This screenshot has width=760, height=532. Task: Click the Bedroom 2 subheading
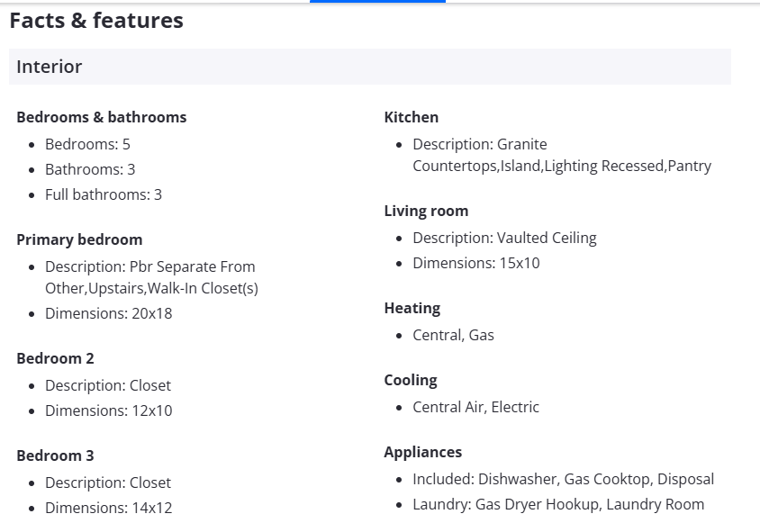(55, 358)
